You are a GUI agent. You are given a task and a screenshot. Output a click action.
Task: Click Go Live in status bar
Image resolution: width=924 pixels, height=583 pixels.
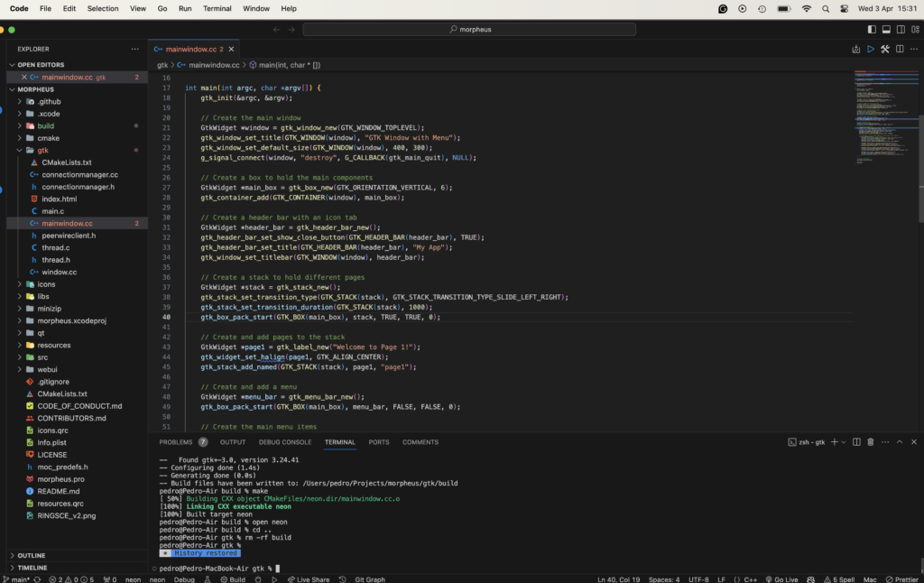781,578
